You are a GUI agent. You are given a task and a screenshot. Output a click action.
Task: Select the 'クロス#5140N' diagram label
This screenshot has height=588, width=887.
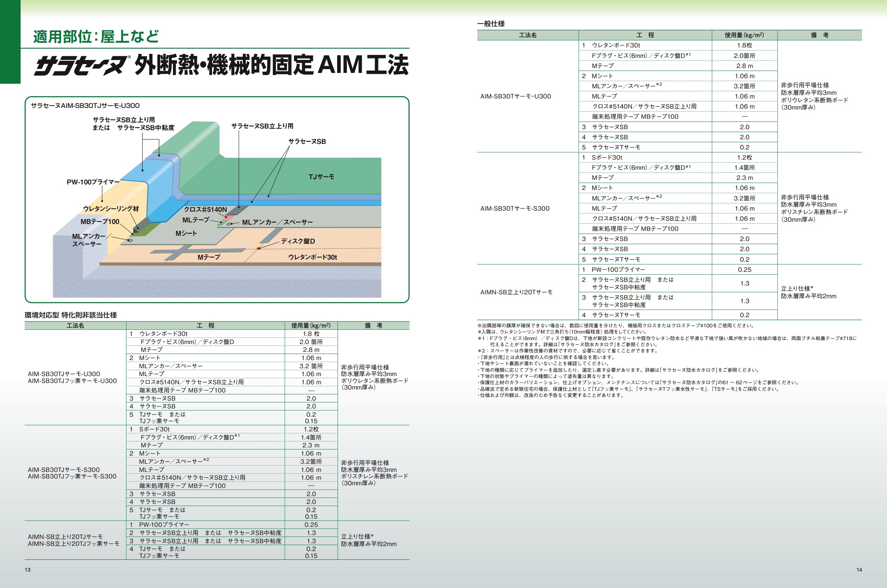pos(205,210)
